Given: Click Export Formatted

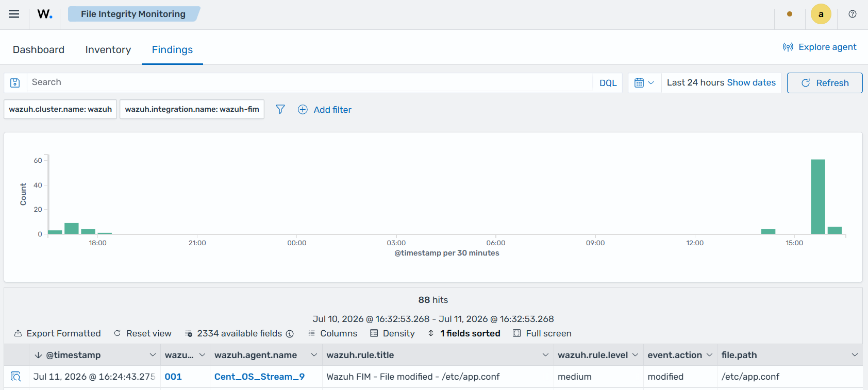Looking at the screenshot, I should pyautogui.click(x=57, y=333).
